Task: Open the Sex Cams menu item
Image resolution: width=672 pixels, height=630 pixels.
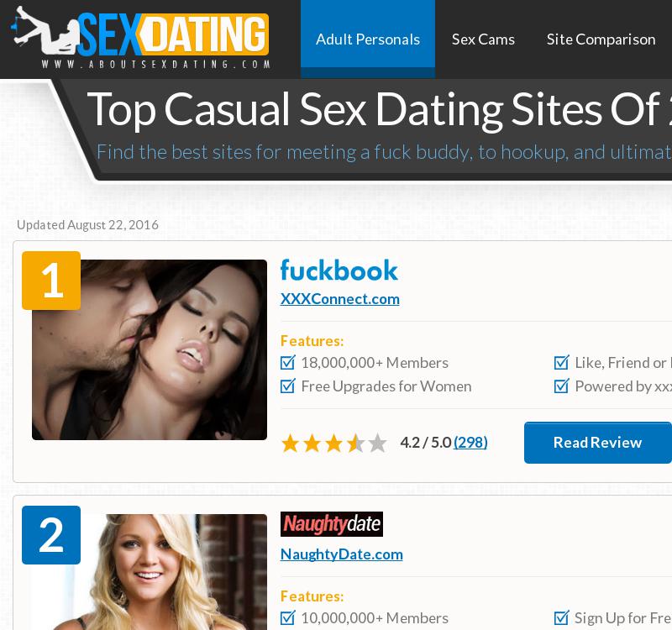Action: coord(483,39)
